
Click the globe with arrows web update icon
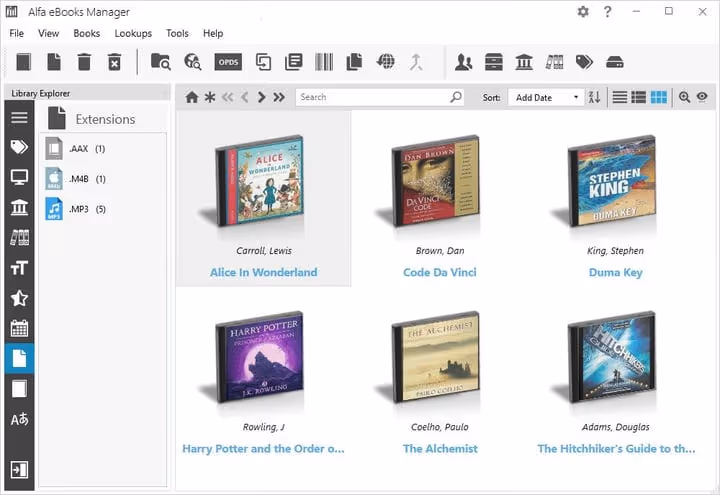click(x=385, y=62)
